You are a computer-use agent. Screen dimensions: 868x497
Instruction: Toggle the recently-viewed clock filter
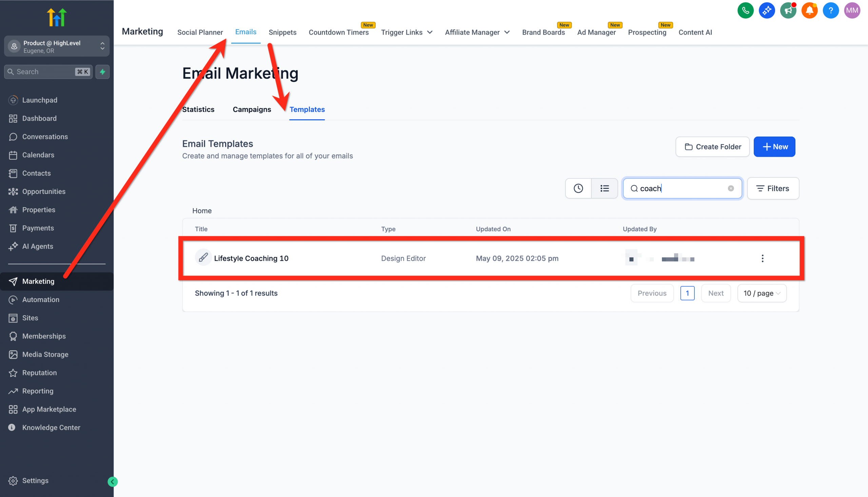click(x=578, y=188)
